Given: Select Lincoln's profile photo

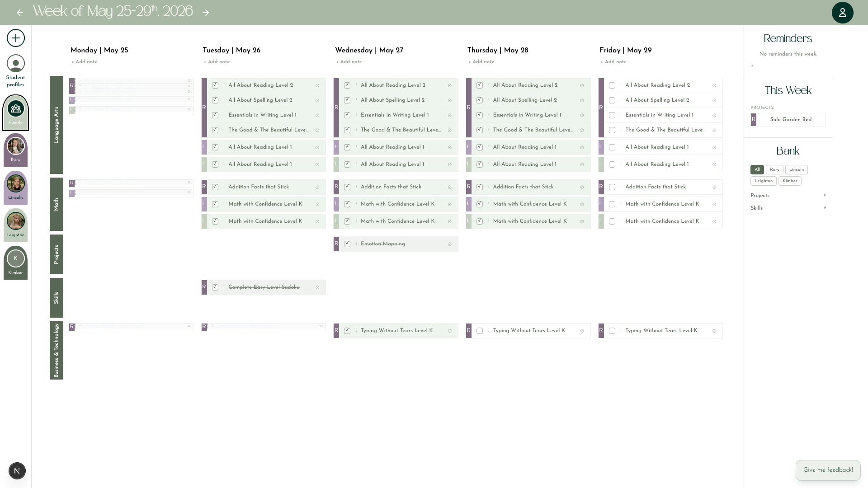Looking at the screenshot, I should pyautogui.click(x=16, y=183).
